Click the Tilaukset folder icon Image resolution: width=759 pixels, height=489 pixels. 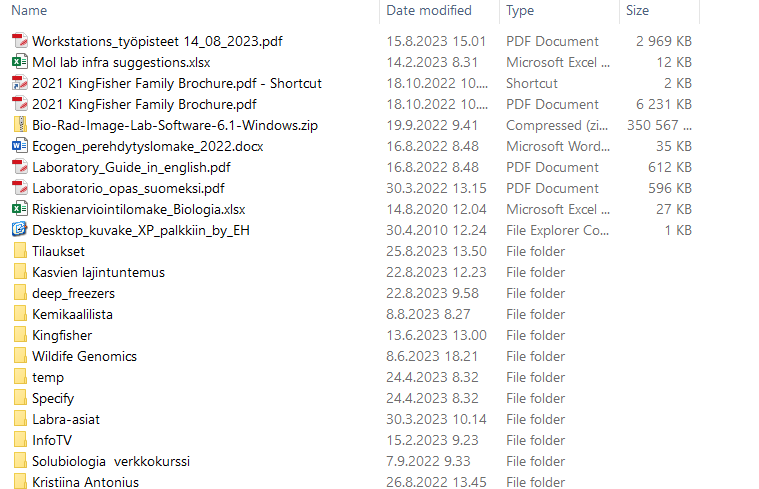pyautogui.click(x=20, y=251)
